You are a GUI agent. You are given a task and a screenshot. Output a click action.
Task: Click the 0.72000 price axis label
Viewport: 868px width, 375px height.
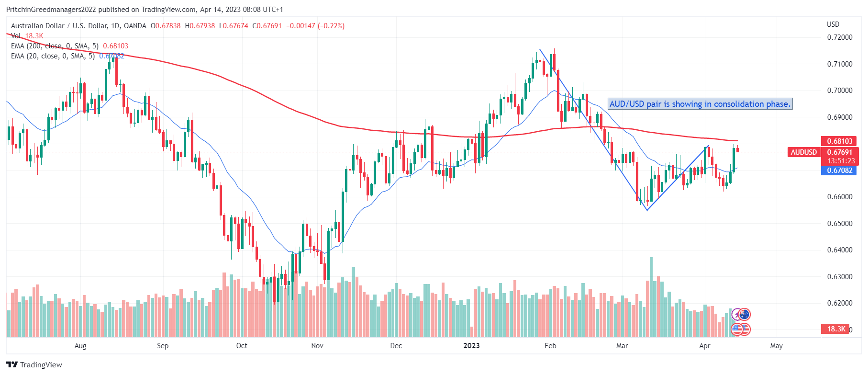point(840,37)
